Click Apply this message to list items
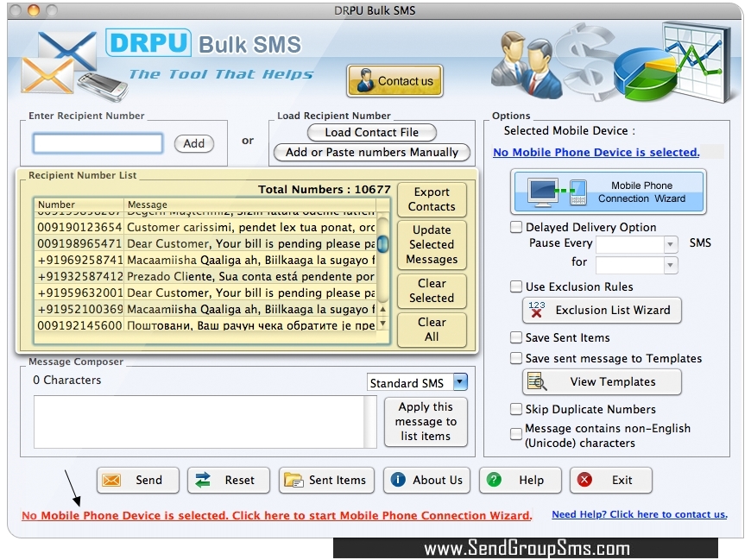Screen dimensions: 751x560 point(426,421)
